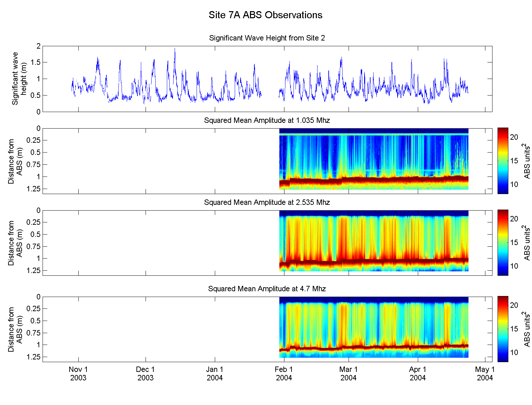Image resolution: width=532 pixels, height=405 pixels.
Task: Select the 2.535 Mhz Squared Mean Amplitude title
Action: (267, 202)
